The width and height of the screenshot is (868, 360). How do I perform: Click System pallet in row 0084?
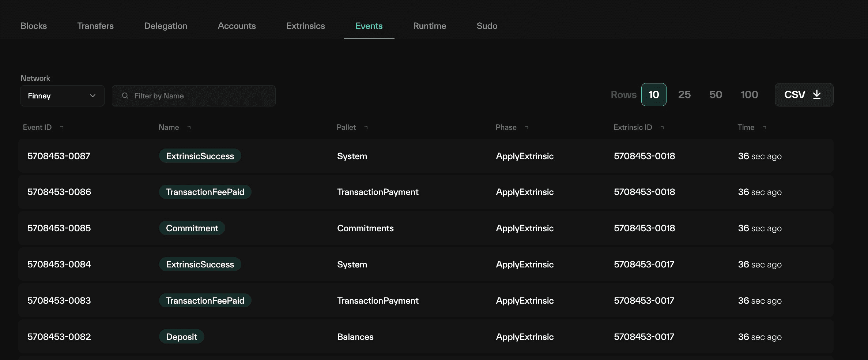pos(352,265)
